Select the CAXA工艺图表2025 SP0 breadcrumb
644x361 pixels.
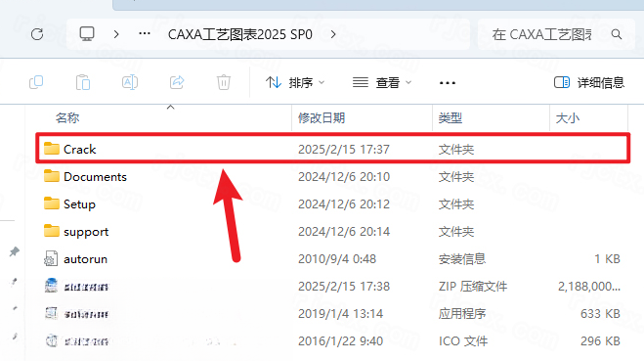[x=240, y=34]
